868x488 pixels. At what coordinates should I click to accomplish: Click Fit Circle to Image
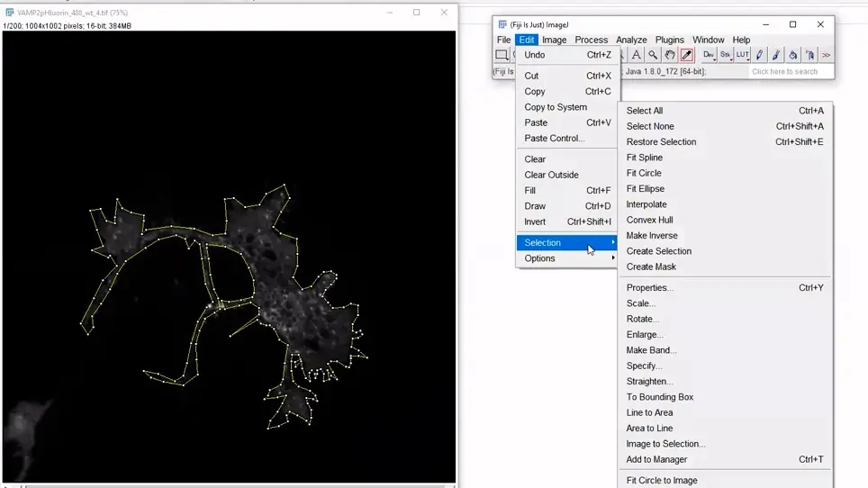[x=725, y=480]
